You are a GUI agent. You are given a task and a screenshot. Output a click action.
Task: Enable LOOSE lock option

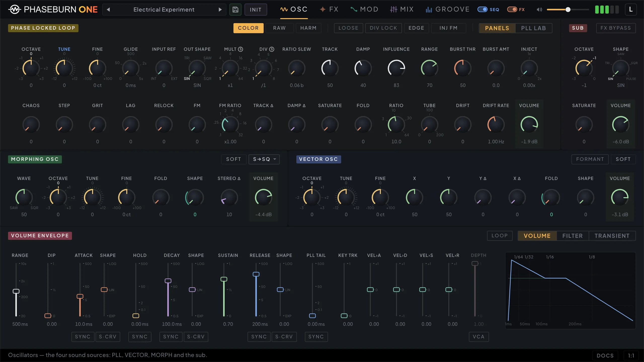pyautogui.click(x=348, y=28)
